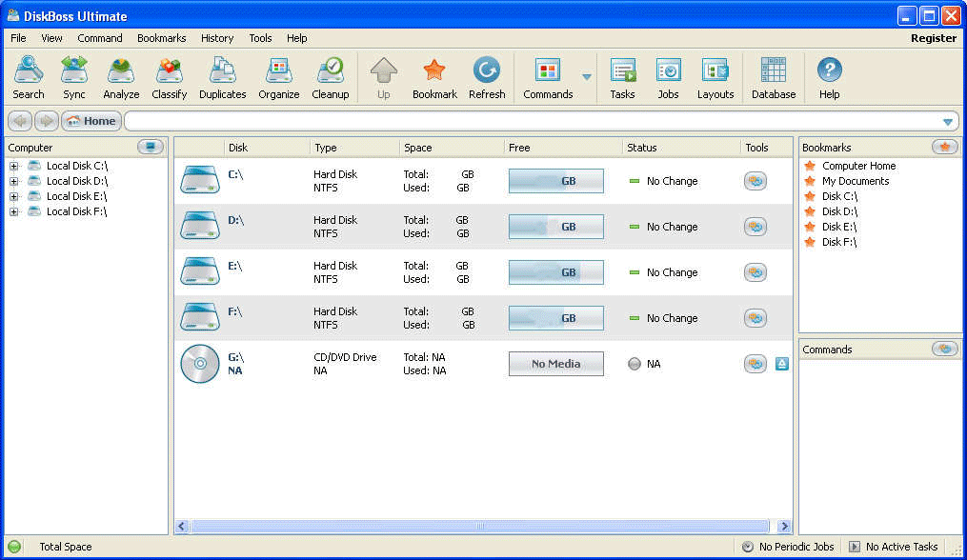Open the Computer Home bookmark
The width and height of the screenshot is (967, 560).
[858, 166]
